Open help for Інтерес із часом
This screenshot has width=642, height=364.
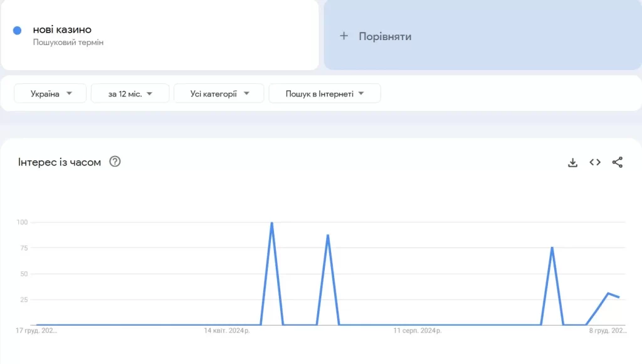pyautogui.click(x=115, y=162)
